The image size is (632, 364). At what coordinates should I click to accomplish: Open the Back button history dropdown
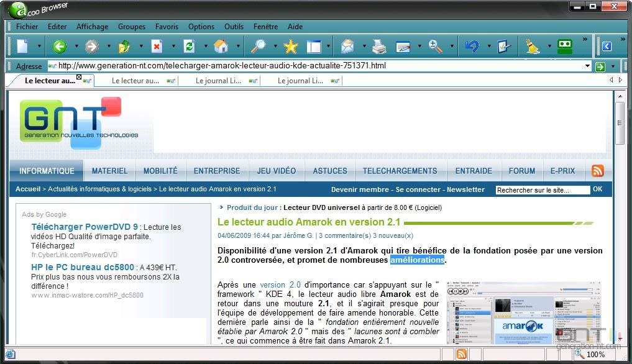click(x=76, y=47)
